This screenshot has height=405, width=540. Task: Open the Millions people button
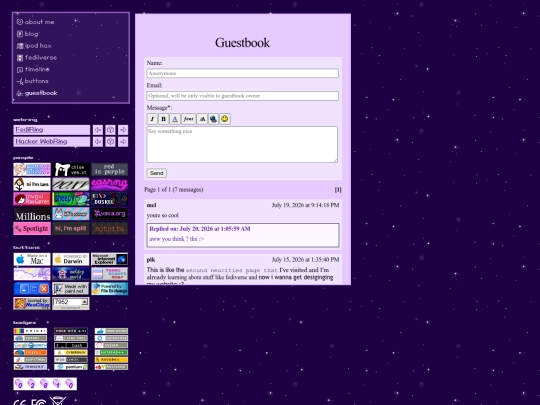pyautogui.click(x=32, y=214)
